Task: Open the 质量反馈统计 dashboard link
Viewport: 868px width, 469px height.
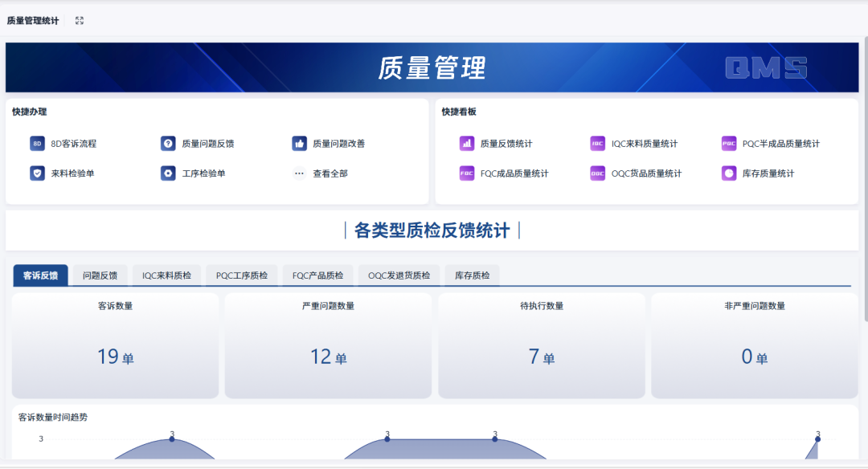Action: pos(506,144)
